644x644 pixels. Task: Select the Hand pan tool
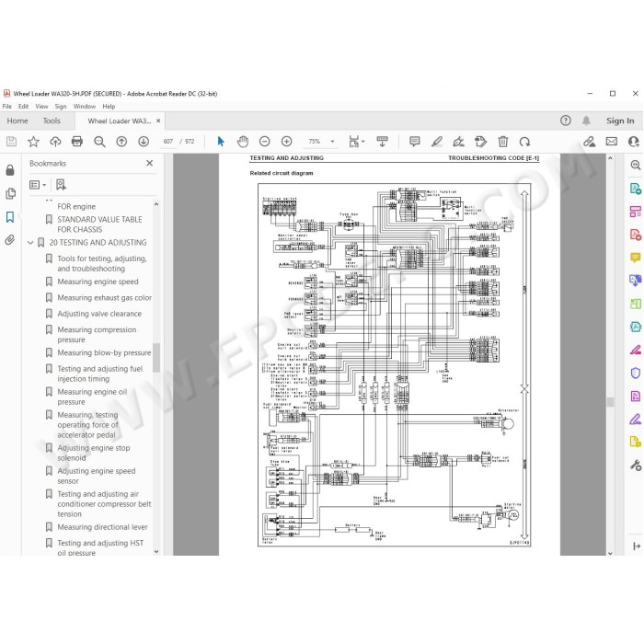coord(243,142)
